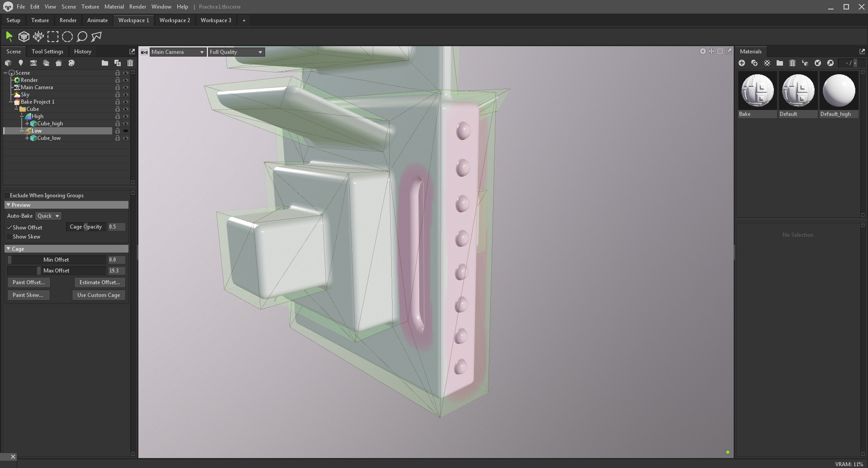Import material arrow-in icon
Screen dimensions: 868x468
pyautogui.click(x=818, y=63)
